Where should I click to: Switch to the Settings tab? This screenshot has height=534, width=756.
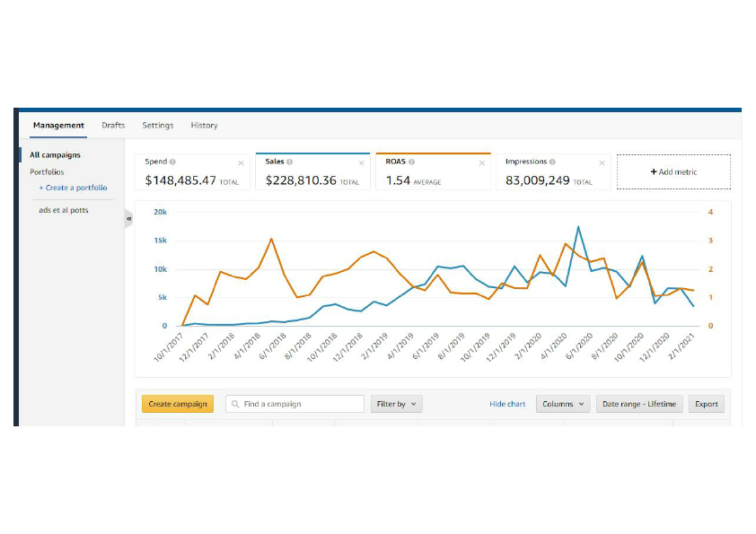[x=157, y=125]
